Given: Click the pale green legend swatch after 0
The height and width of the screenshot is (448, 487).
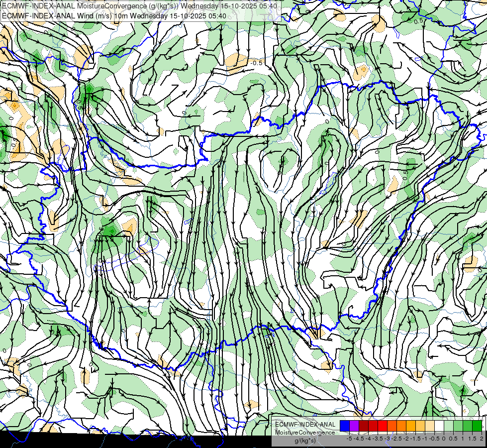Looking at the screenshot, I should tap(449, 426).
